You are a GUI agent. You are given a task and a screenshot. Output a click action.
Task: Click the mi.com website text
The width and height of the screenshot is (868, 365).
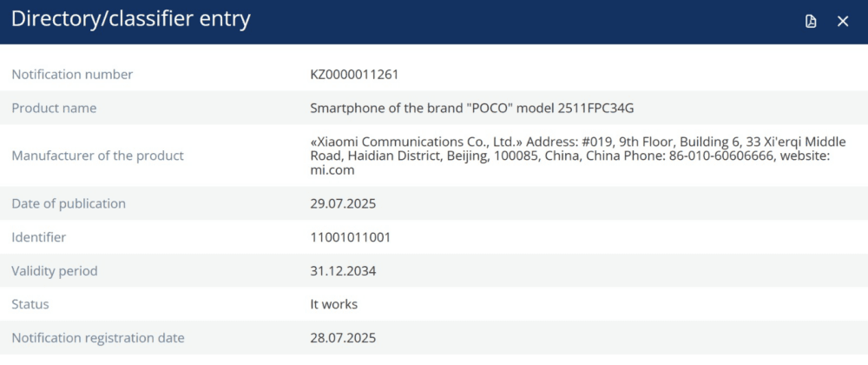[x=332, y=170]
